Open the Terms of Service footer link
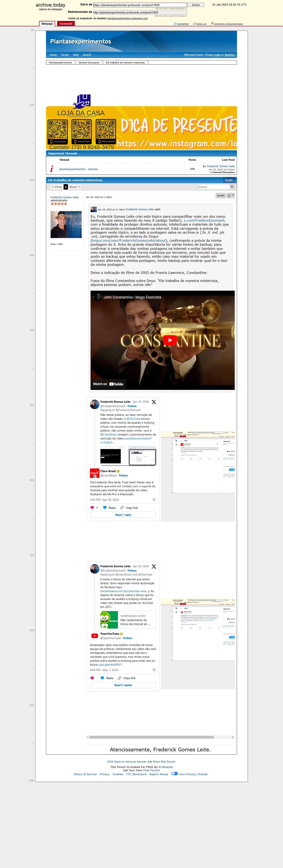The image size is (283, 868). (x=85, y=774)
